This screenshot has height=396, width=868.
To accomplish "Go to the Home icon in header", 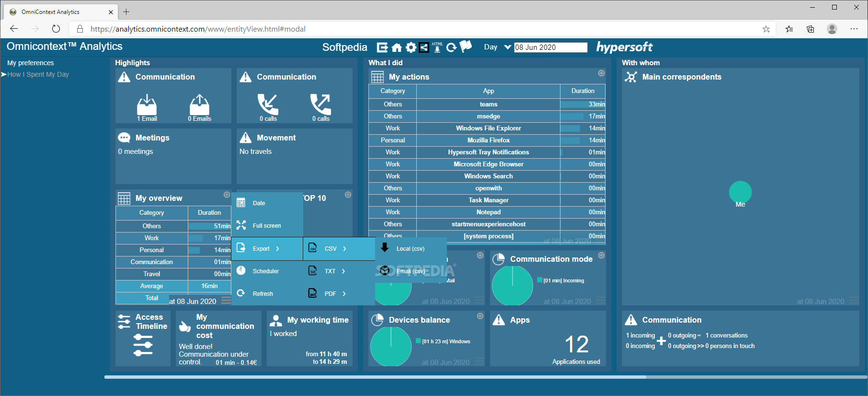I will tap(397, 47).
